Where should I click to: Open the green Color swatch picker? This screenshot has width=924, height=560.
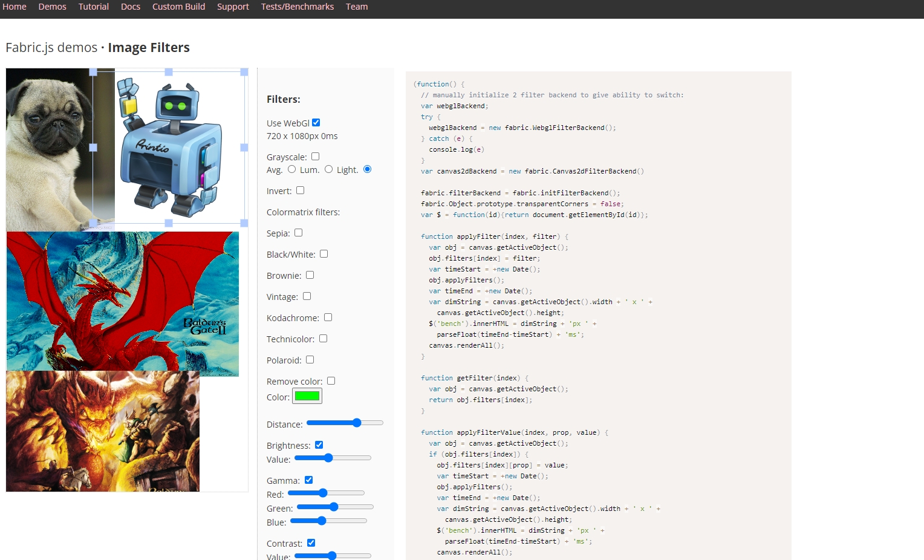307,396
